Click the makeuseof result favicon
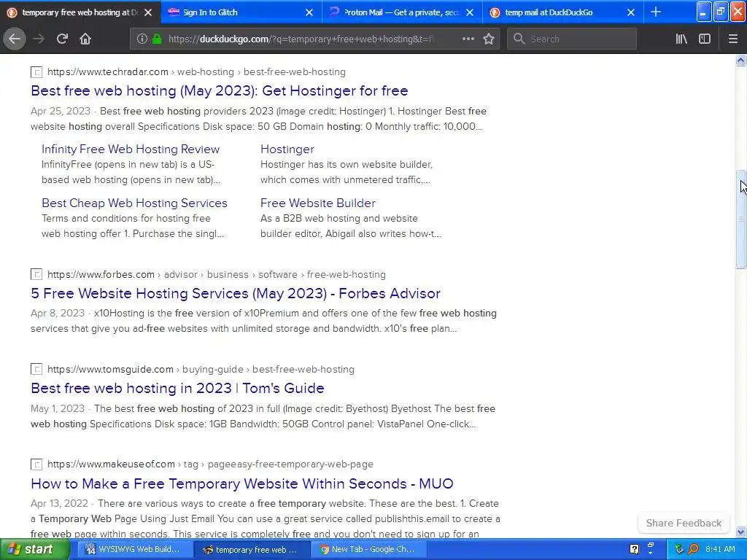The width and height of the screenshot is (747, 560). pos(36,464)
